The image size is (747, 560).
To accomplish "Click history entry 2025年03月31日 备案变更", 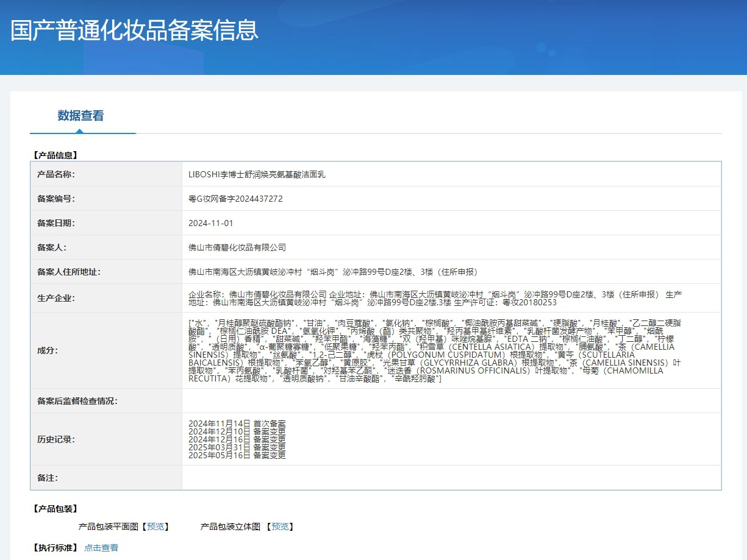I will pos(237,447).
